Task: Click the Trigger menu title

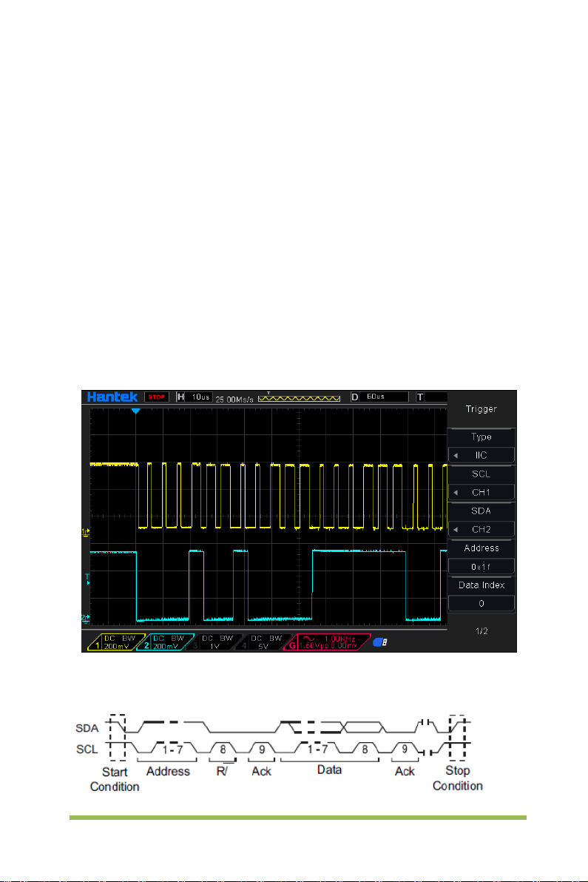Action: tap(481, 409)
